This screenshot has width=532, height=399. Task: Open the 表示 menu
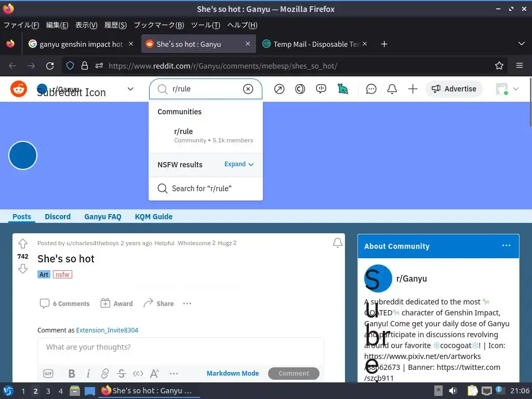pyautogui.click(x=86, y=25)
